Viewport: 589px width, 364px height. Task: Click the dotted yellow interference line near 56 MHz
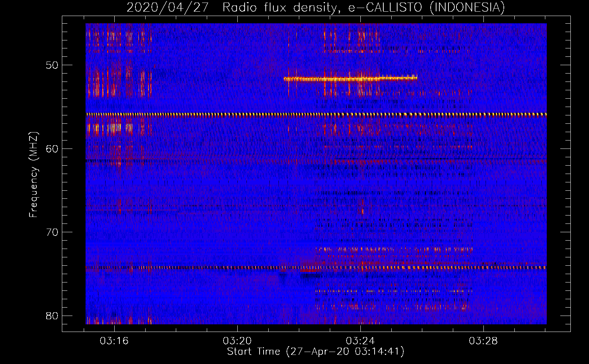(x=316, y=114)
